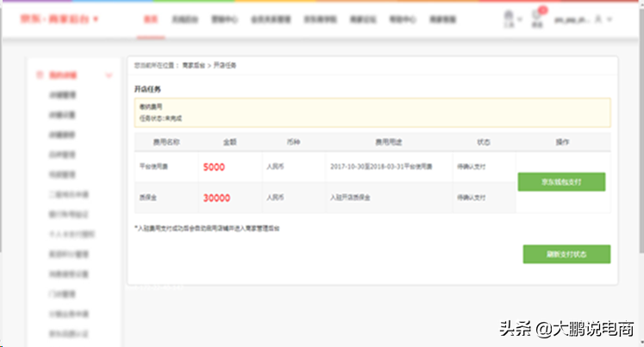Click 待确认支付 status in 30000 row

click(x=472, y=198)
